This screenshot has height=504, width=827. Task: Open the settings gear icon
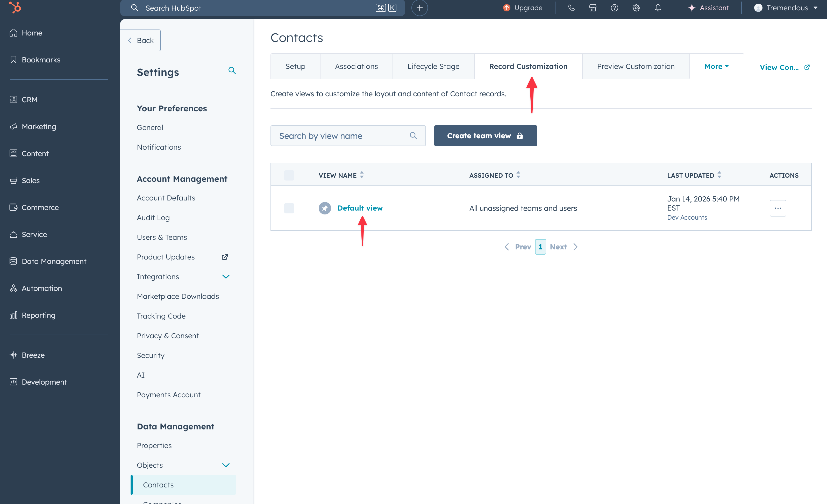tap(636, 8)
